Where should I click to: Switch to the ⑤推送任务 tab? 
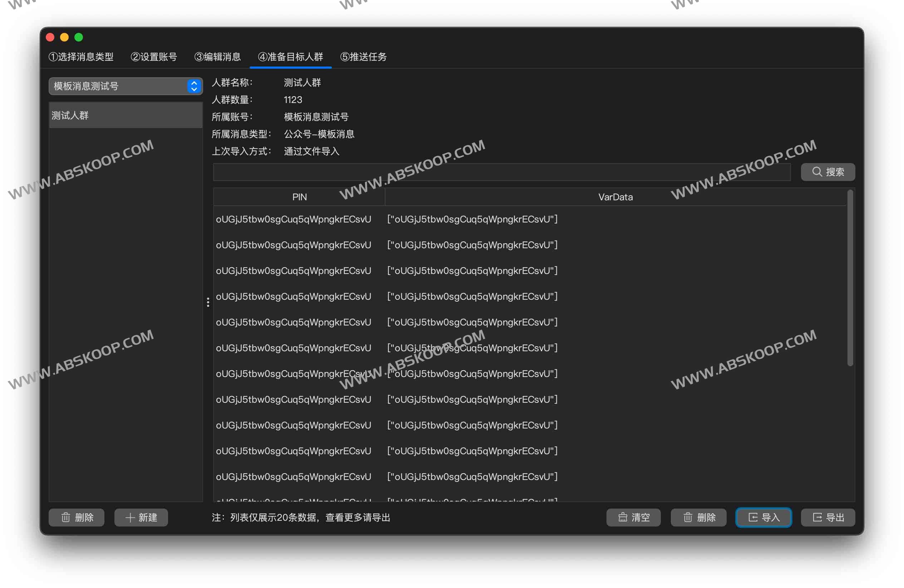pyautogui.click(x=364, y=57)
